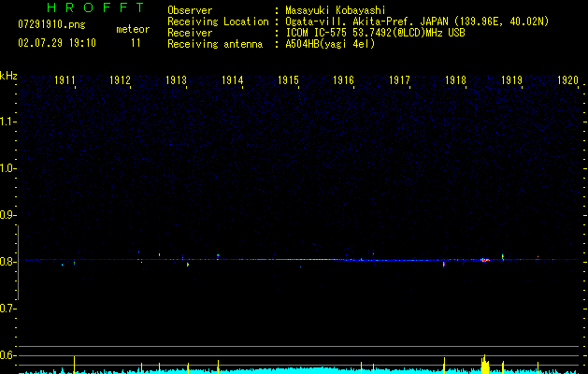
Task: Click the Receiver label
Action: click(190, 33)
